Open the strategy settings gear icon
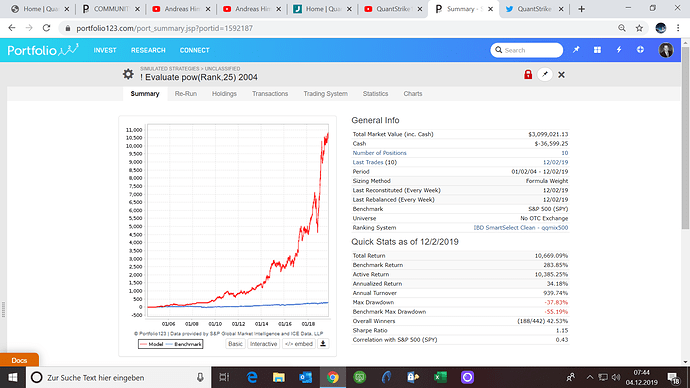 [128, 74]
